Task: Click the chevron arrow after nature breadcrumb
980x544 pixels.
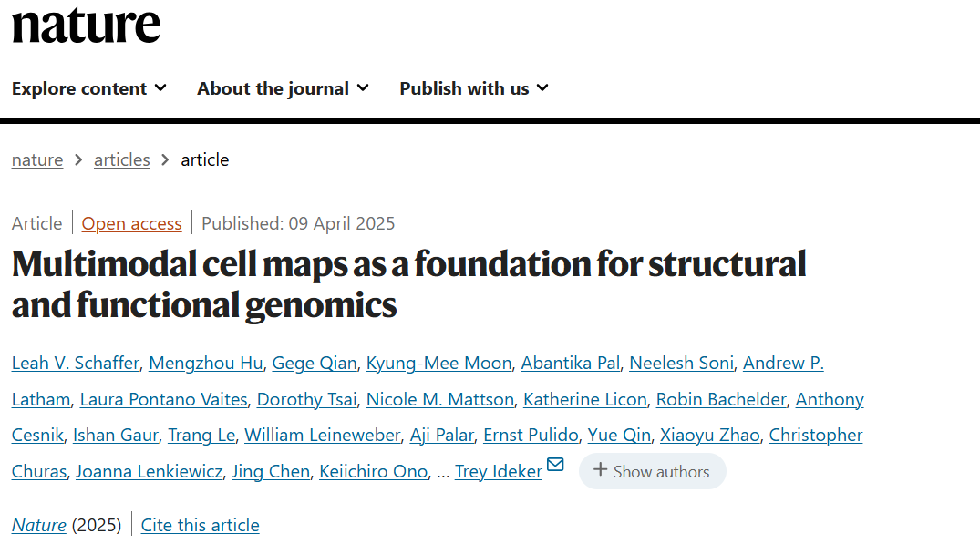Action: (78, 159)
